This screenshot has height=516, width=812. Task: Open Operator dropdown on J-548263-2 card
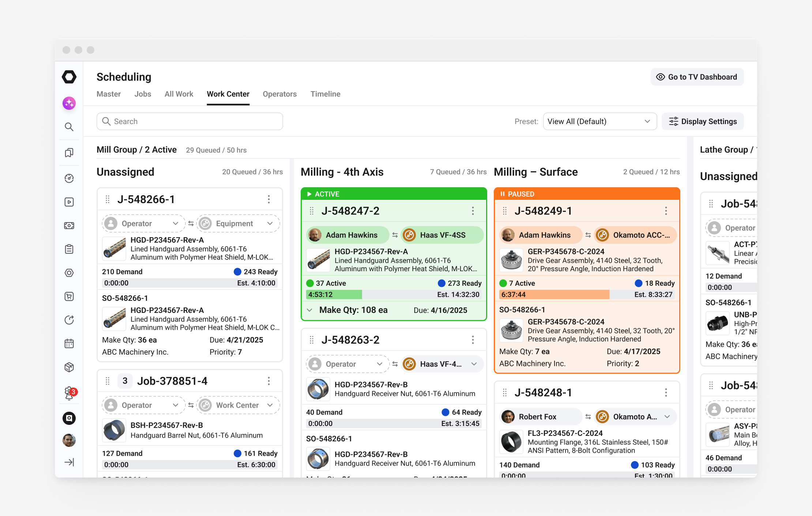click(x=348, y=364)
